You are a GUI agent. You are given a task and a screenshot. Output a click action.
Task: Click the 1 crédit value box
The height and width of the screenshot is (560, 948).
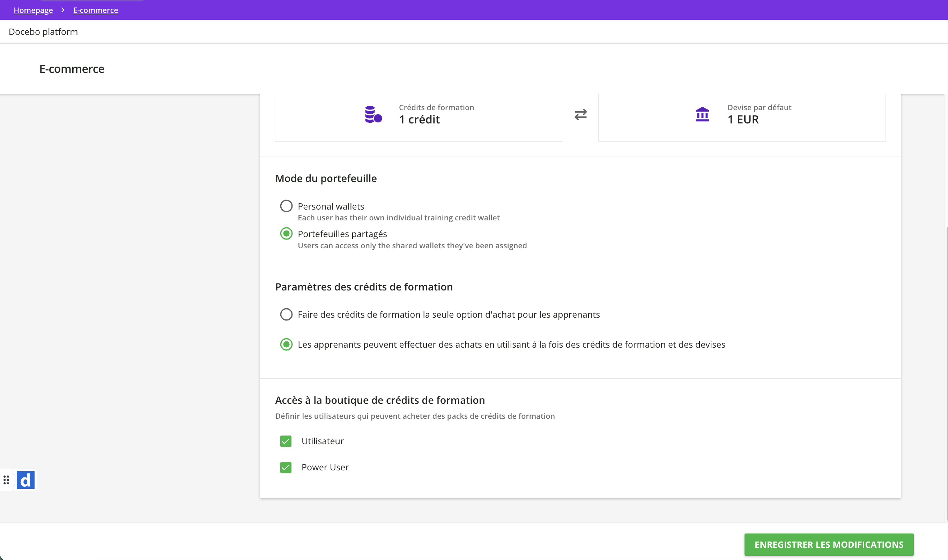419,120
